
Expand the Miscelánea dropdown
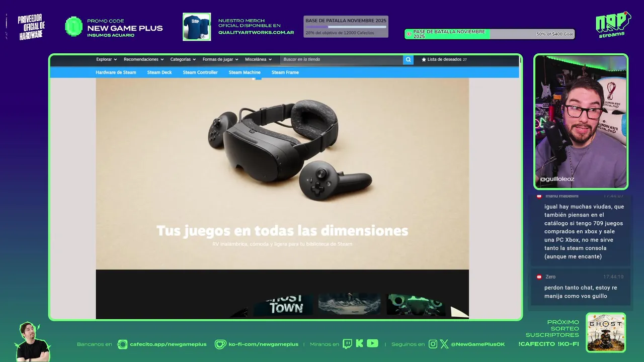coord(258,59)
